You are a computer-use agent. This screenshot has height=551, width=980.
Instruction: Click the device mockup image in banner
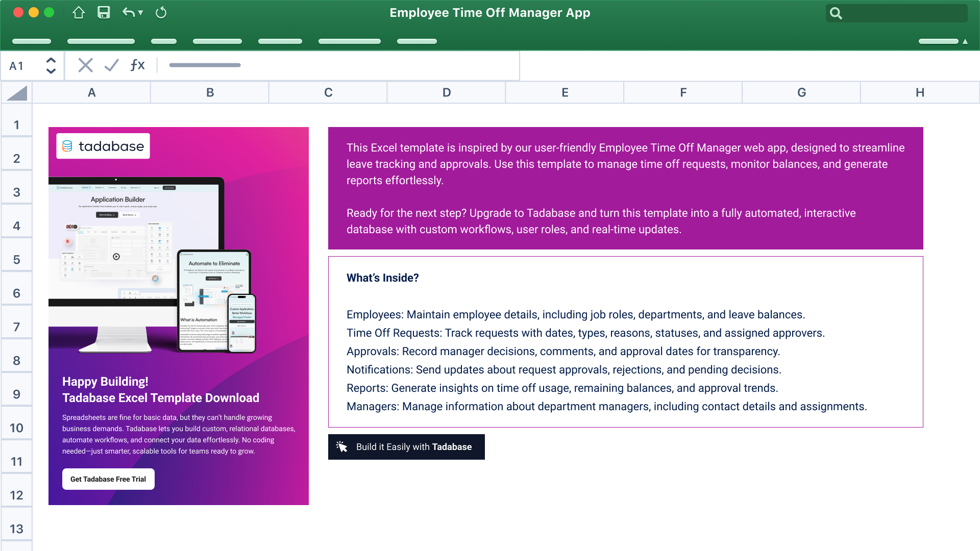152,265
